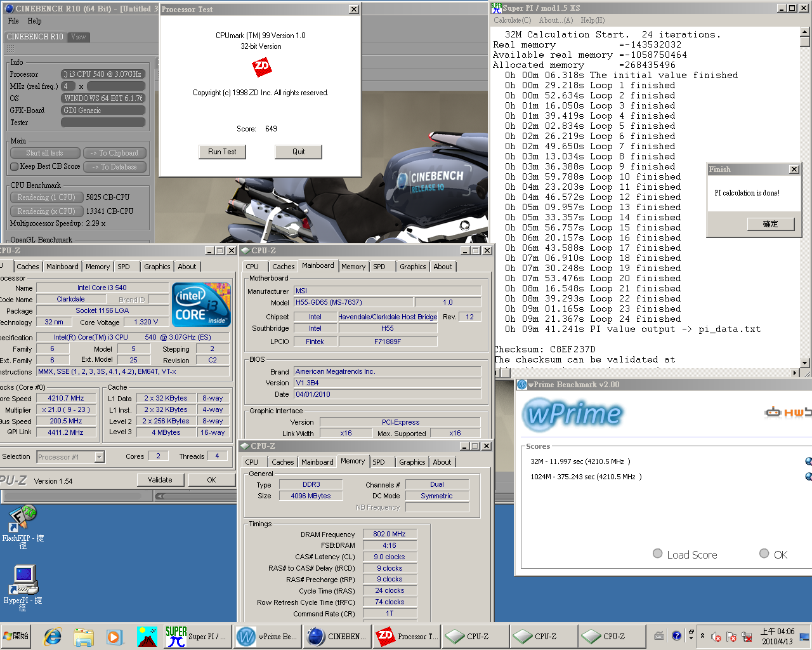Screen dimensions: 812x650
Task: Click To Database button in CINEBENCH
Action: (x=114, y=167)
